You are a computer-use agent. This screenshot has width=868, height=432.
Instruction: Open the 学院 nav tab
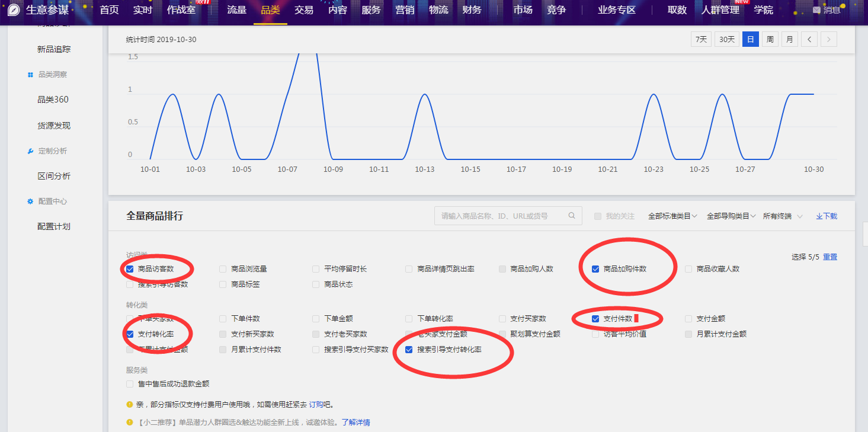[764, 10]
